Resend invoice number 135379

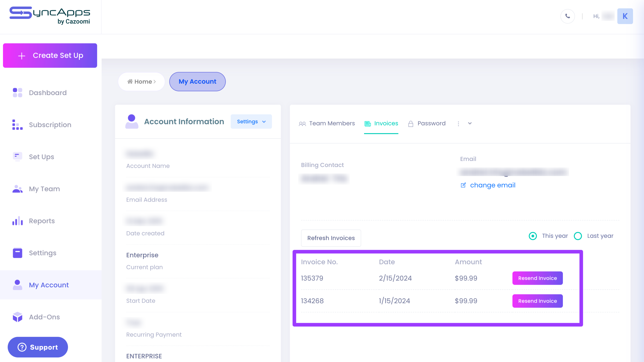pos(537,278)
